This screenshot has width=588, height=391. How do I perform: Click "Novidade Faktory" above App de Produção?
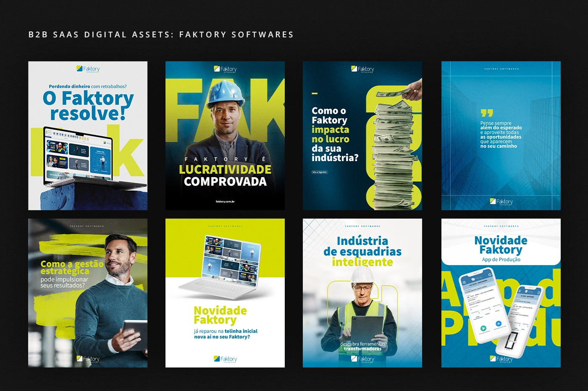click(501, 245)
